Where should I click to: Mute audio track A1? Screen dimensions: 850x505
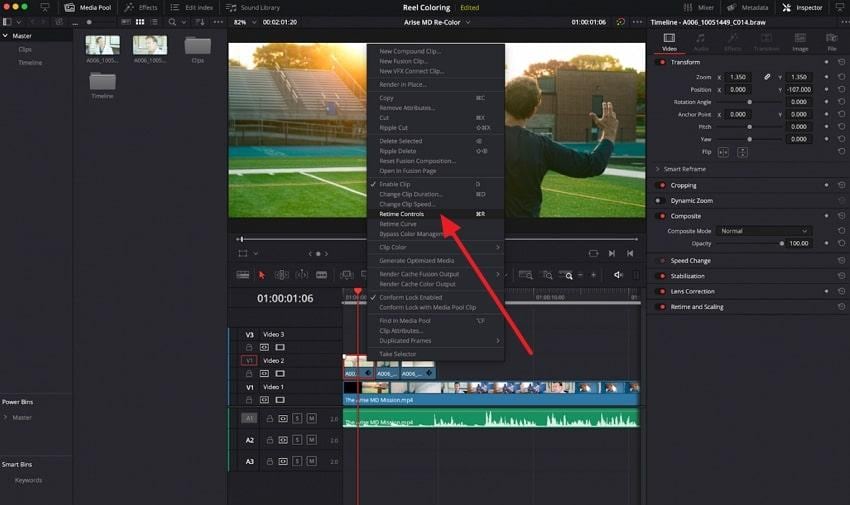click(312, 418)
